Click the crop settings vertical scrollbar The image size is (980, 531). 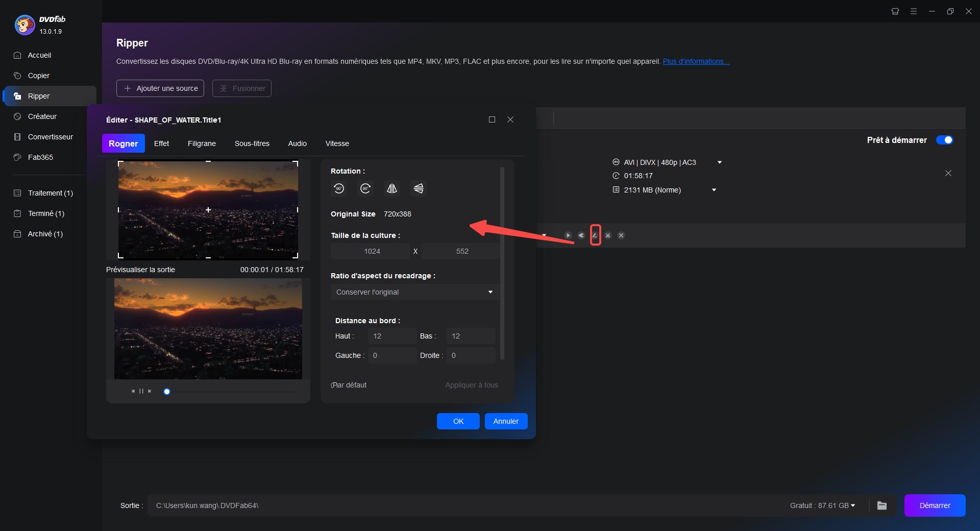point(502,263)
